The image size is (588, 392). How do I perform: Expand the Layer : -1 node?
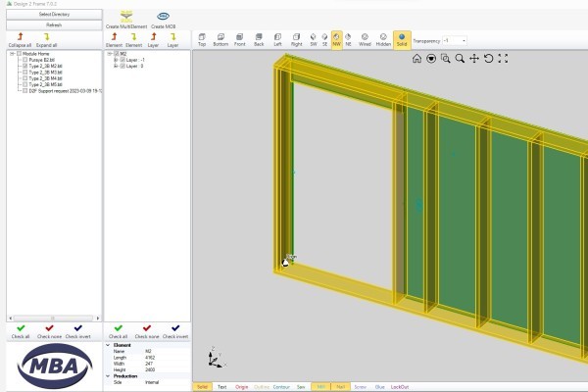(x=116, y=60)
